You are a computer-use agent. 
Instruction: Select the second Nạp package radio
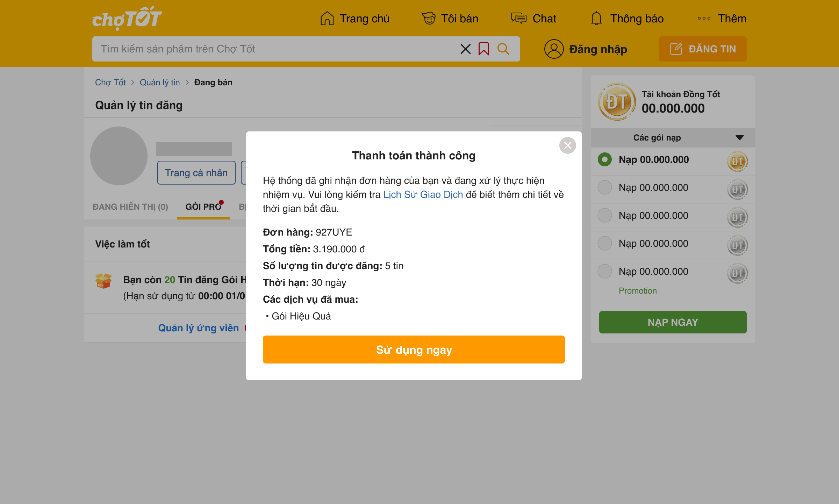tap(604, 188)
